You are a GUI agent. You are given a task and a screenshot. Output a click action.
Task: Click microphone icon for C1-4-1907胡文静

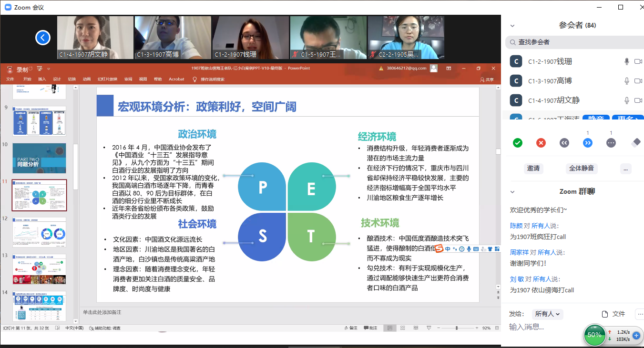(x=627, y=100)
